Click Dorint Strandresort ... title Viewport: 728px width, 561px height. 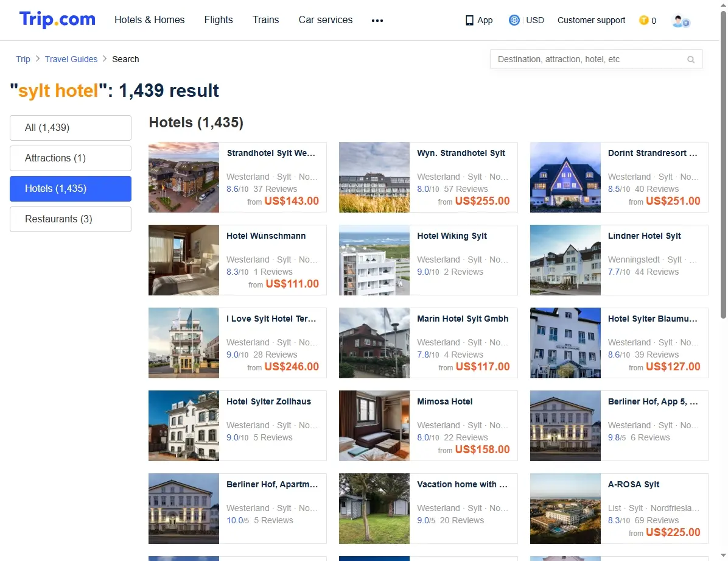pos(653,153)
